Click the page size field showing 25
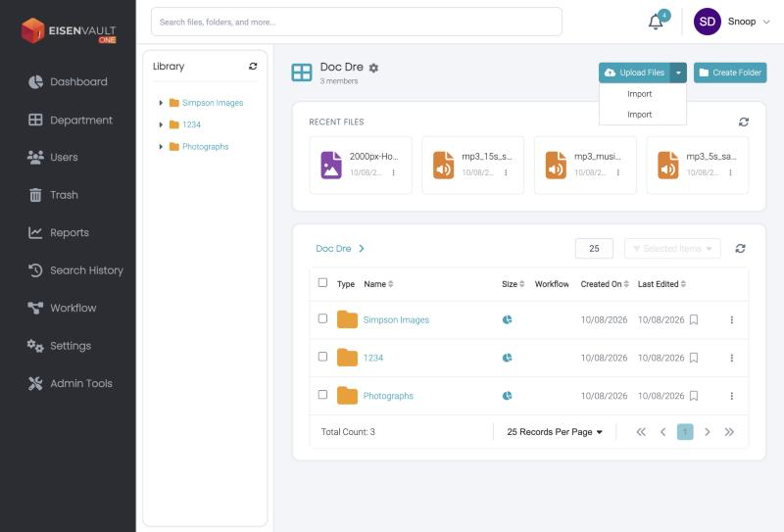 (x=594, y=249)
